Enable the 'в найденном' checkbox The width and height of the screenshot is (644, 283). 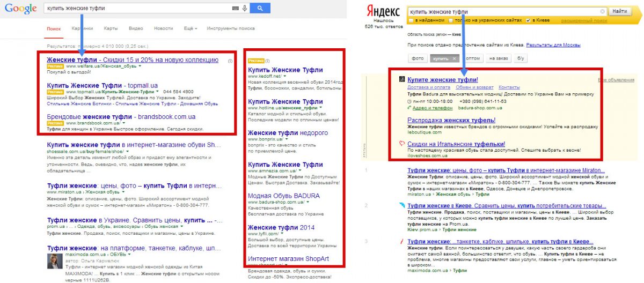pos(411,20)
